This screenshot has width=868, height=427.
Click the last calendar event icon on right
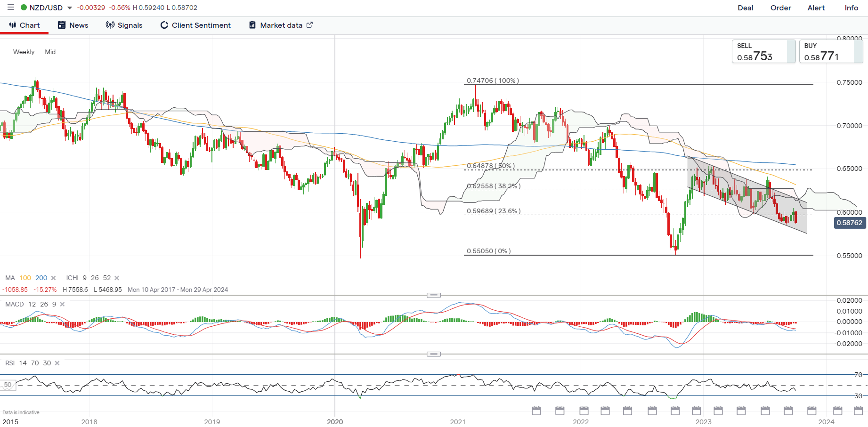[859, 411]
